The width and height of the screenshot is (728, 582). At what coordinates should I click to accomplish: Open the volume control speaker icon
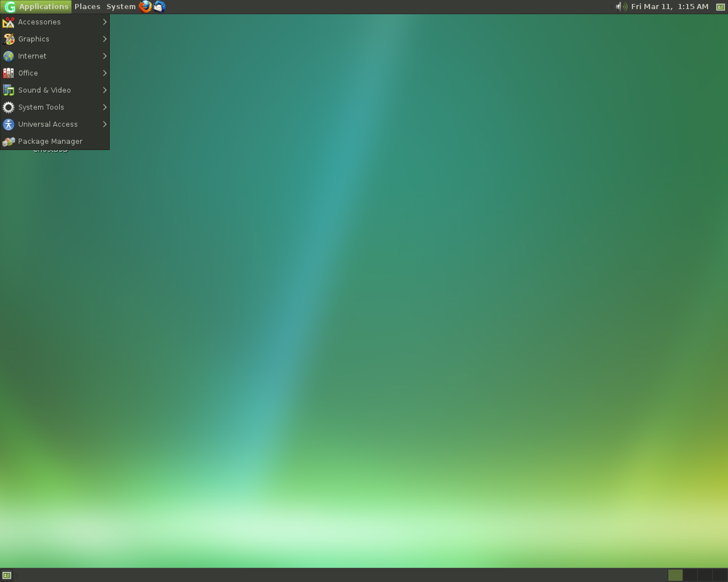[x=621, y=7]
